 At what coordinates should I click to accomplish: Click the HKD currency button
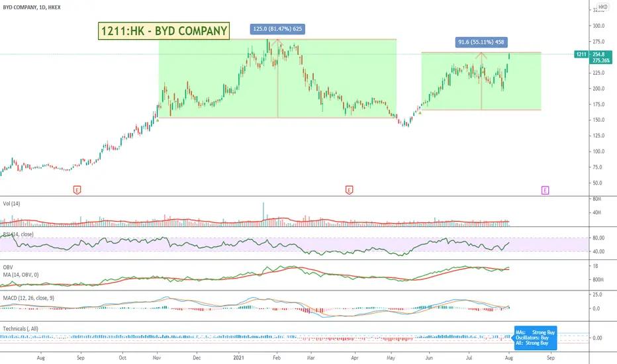click(603, 7)
